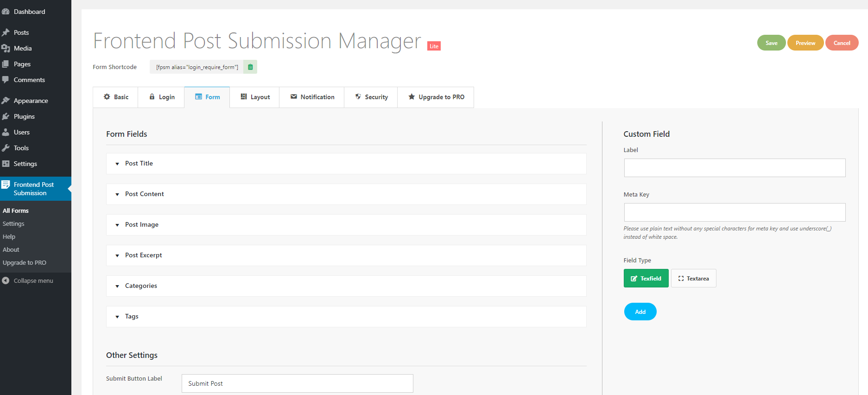868x395 pixels.
Task: Open the Help submenu link
Action: pyautogui.click(x=9, y=236)
